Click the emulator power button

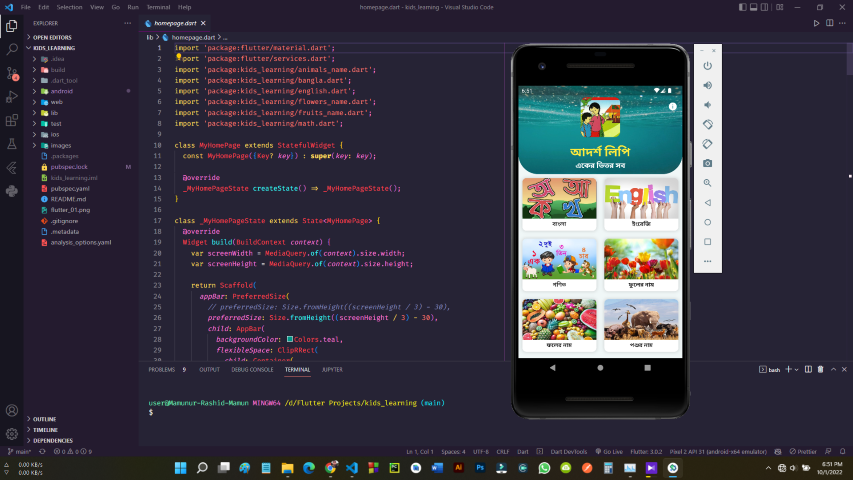(x=707, y=66)
